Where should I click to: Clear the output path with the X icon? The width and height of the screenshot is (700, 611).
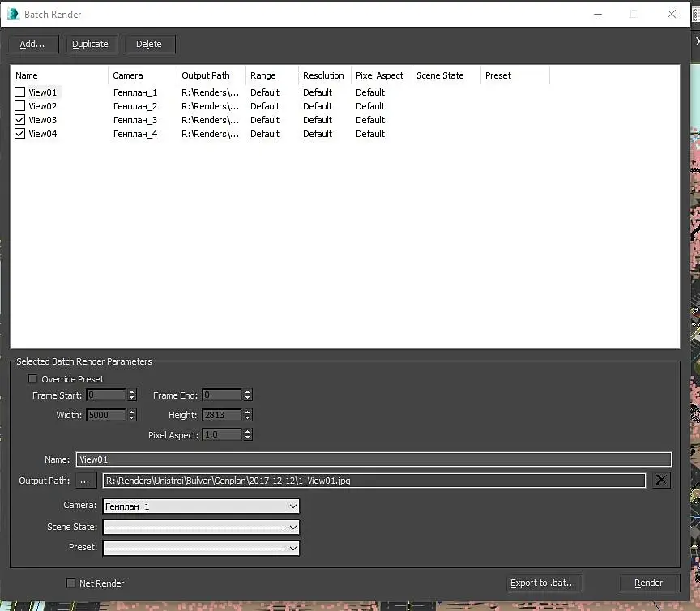pyautogui.click(x=661, y=481)
